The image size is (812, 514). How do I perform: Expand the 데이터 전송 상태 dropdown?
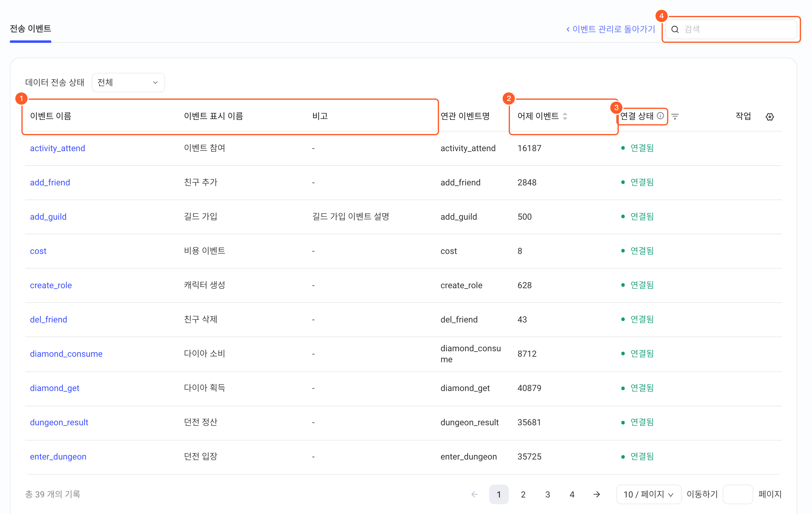[128, 82]
